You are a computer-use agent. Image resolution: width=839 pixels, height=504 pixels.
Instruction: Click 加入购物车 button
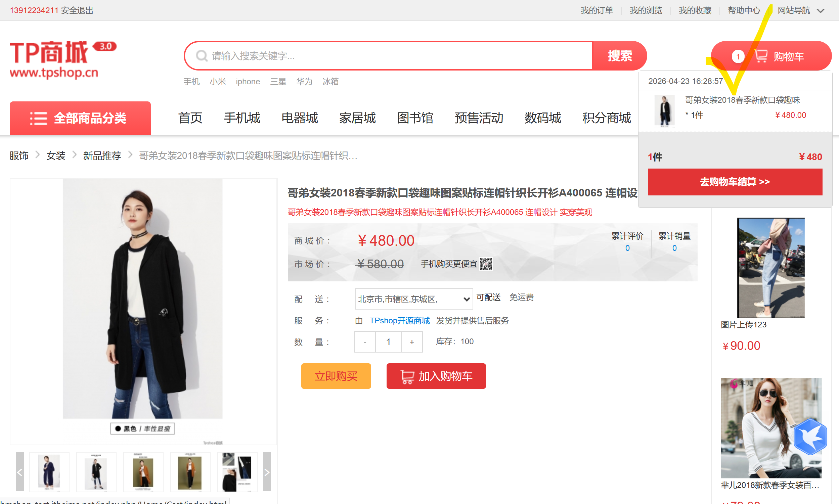click(436, 376)
